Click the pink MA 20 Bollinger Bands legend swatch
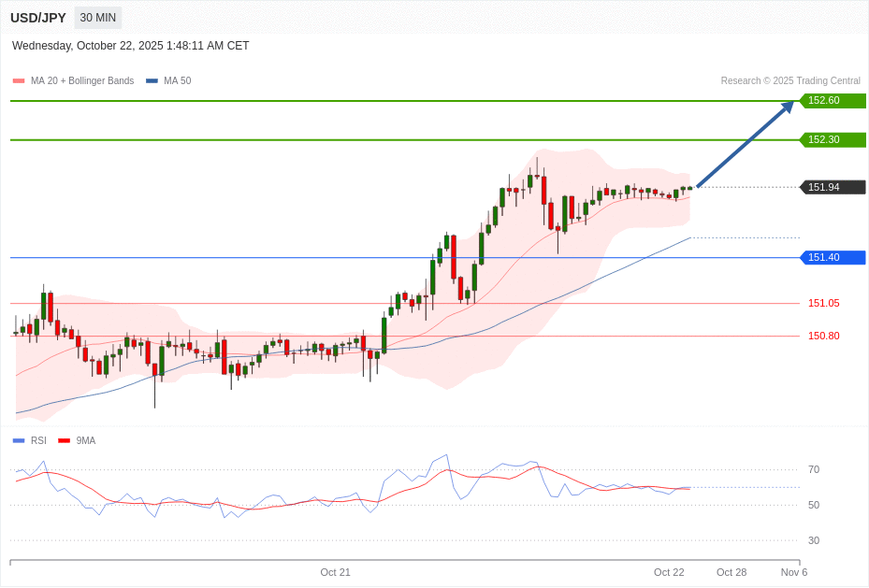The width and height of the screenshot is (869, 588). pyautogui.click(x=19, y=81)
